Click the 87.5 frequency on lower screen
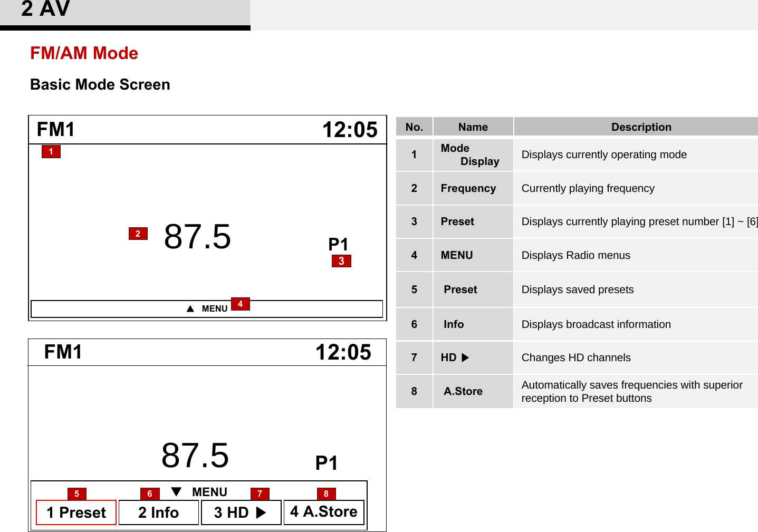The width and height of the screenshot is (758, 532). [195, 455]
